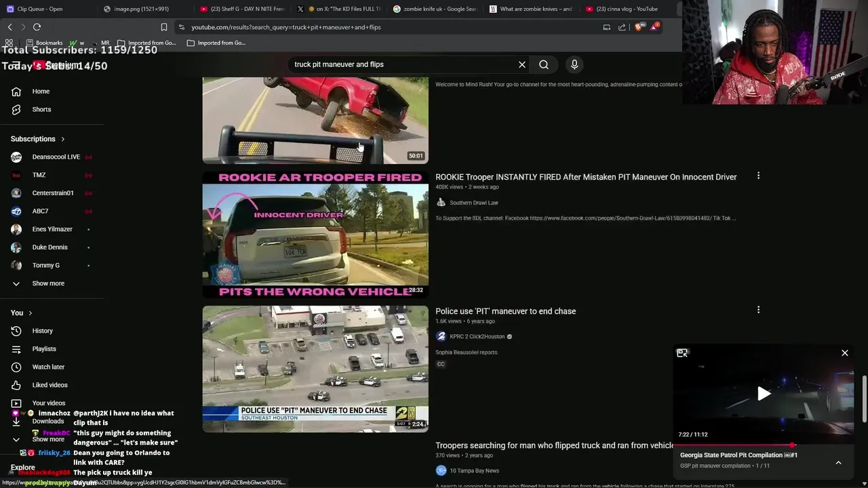Image resolution: width=868 pixels, height=488 pixels.
Task: Expand the Subscriptions section header
Action: (x=38, y=139)
